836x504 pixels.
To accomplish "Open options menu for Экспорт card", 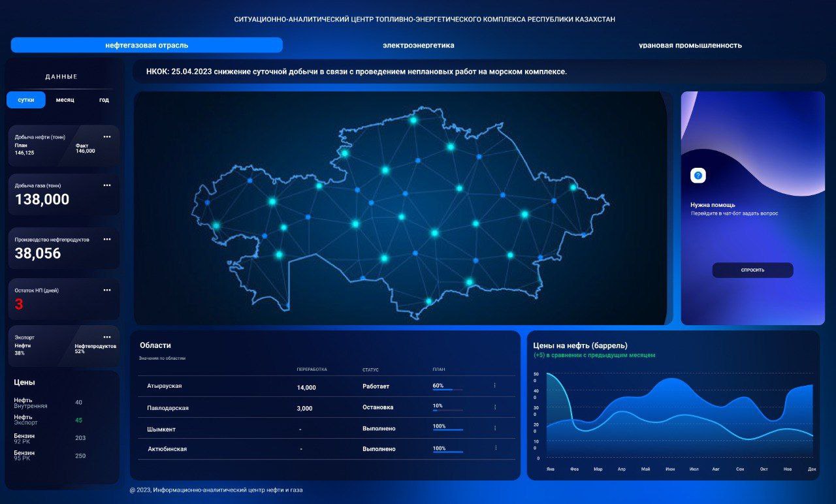I will (107, 337).
